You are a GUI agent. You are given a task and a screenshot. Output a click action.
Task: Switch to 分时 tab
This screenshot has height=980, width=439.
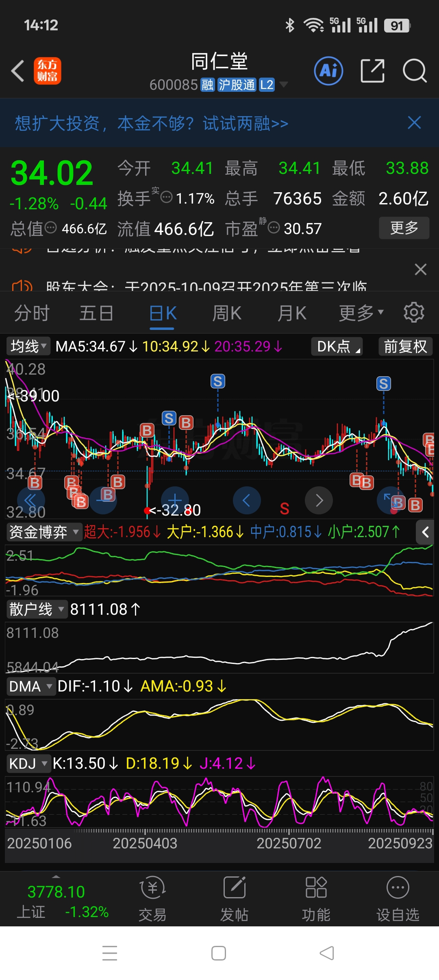[32, 313]
